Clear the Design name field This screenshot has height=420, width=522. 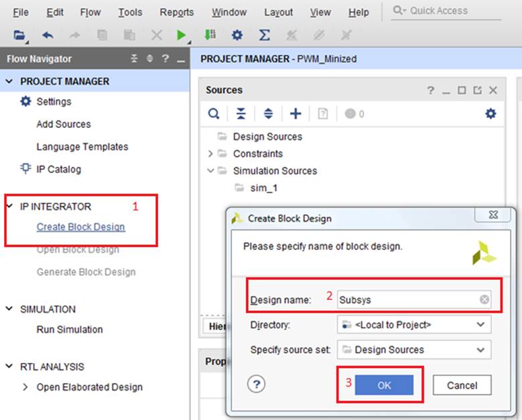tap(484, 299)
